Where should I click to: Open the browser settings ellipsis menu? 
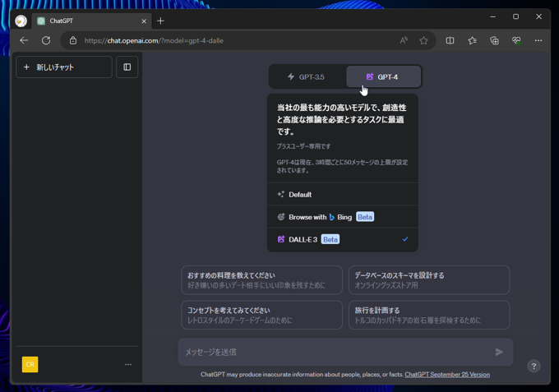tap(538, 40)
